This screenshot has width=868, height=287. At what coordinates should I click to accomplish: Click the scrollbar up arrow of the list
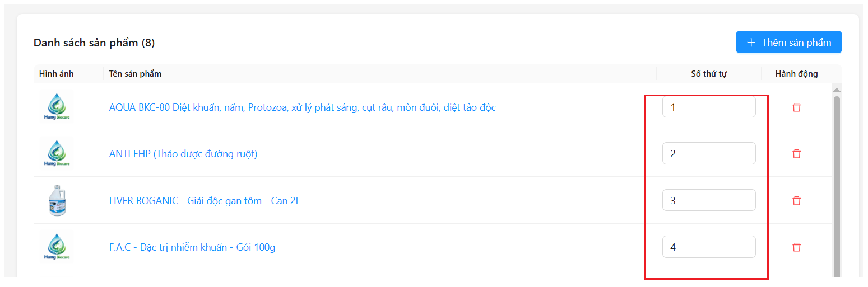[837, 90]
